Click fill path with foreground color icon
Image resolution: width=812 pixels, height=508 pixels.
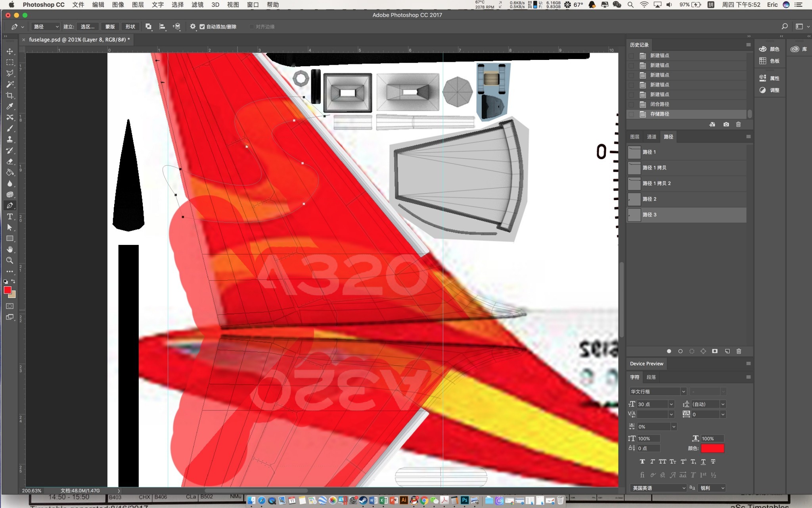coord(669,351)
